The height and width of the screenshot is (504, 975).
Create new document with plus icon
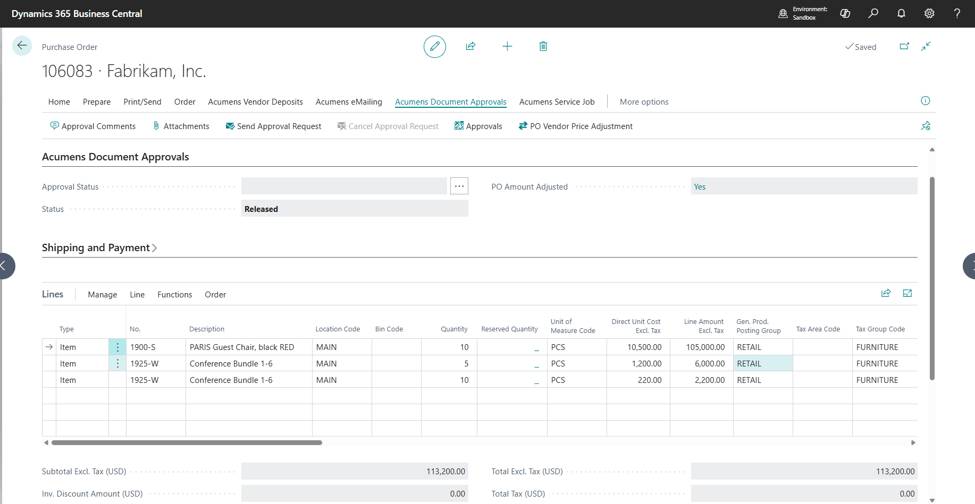coord(507,47)
